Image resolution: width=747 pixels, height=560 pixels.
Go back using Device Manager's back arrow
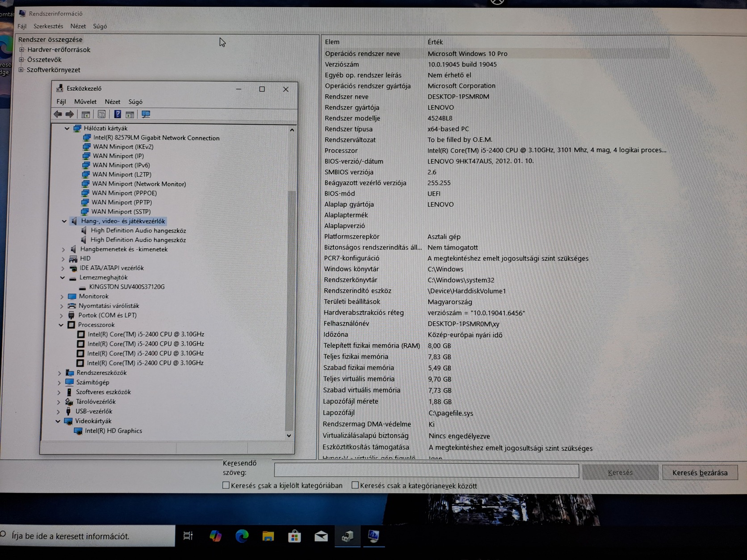click(58, 114)
